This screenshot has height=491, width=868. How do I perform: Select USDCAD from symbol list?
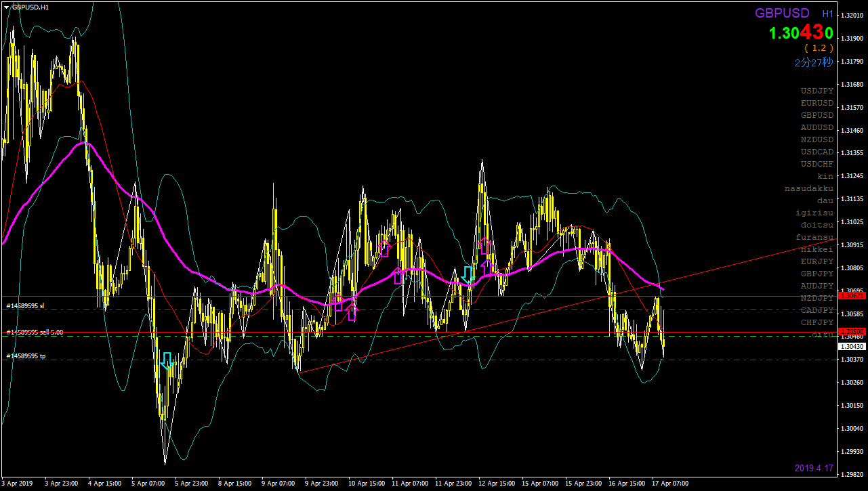tap(817, 152)
